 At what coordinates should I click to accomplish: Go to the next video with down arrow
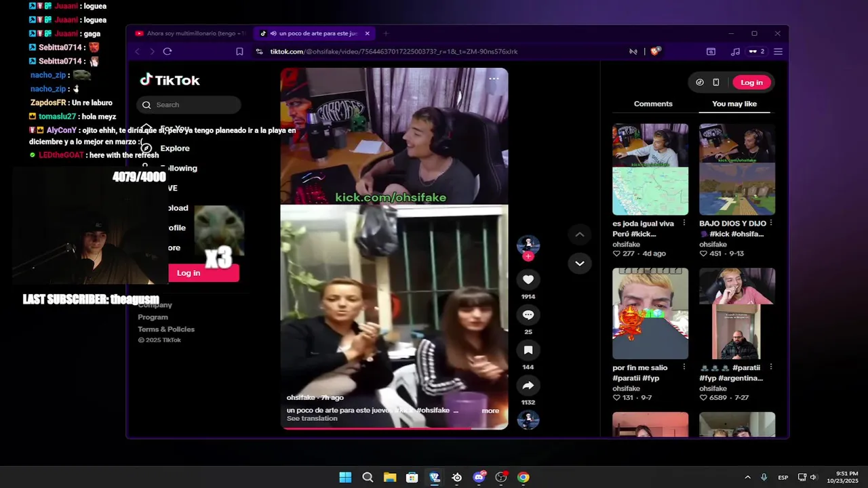click(x=579, y=264)
